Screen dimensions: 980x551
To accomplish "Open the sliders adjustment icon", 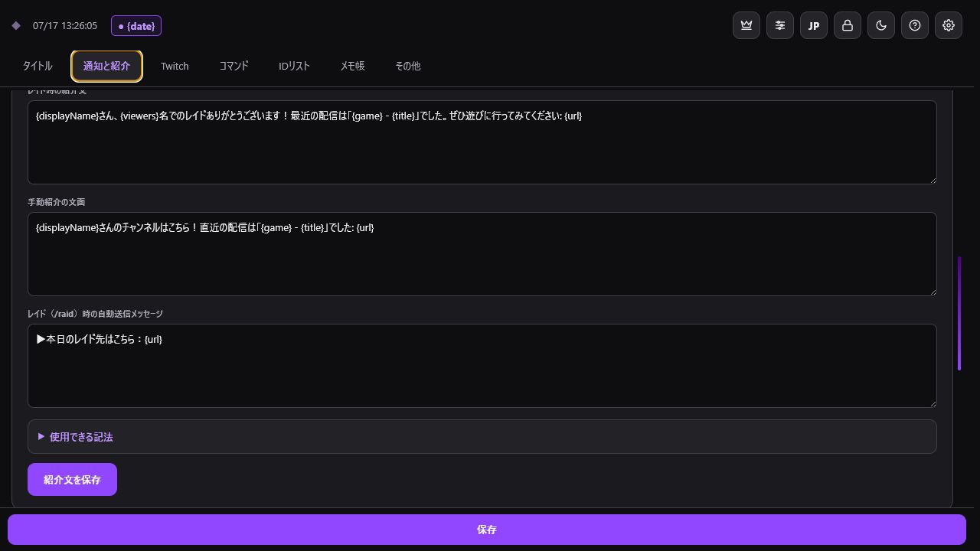I will [780, 25].
